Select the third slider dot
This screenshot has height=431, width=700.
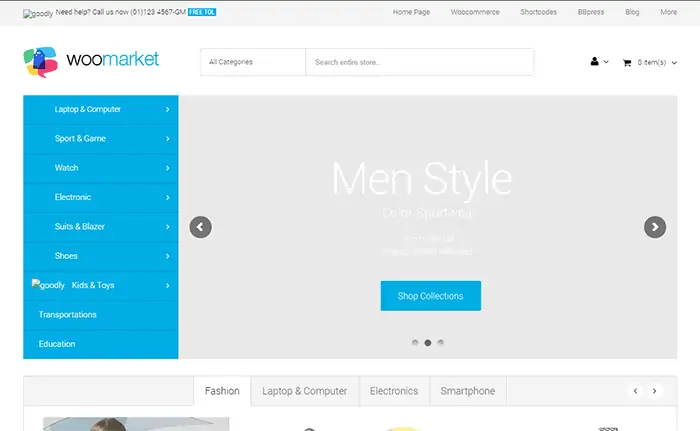click(x=441, y=343)
